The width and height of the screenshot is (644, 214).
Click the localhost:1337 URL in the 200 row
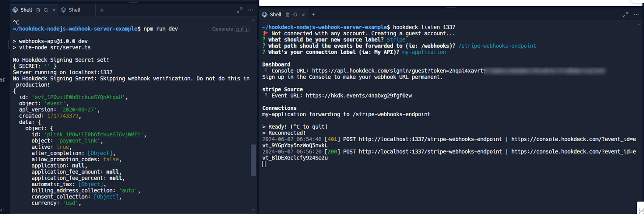click(430, 151)
